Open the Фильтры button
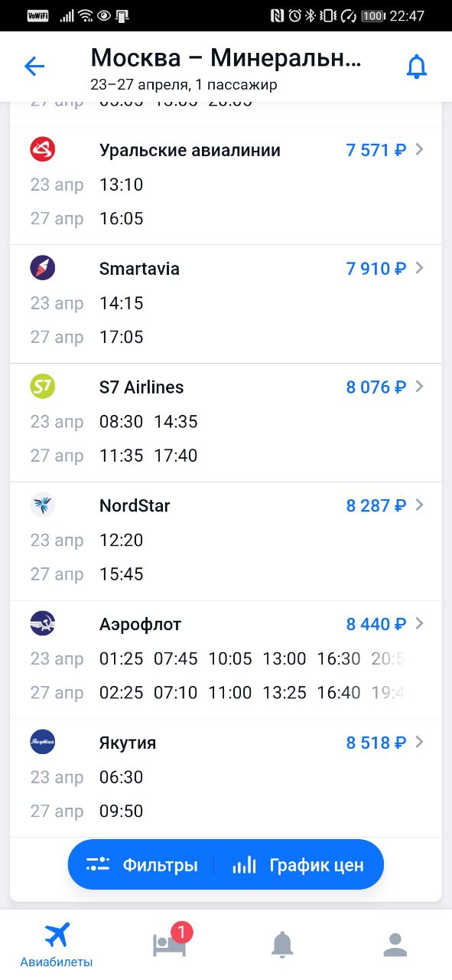 pos(141,865)
